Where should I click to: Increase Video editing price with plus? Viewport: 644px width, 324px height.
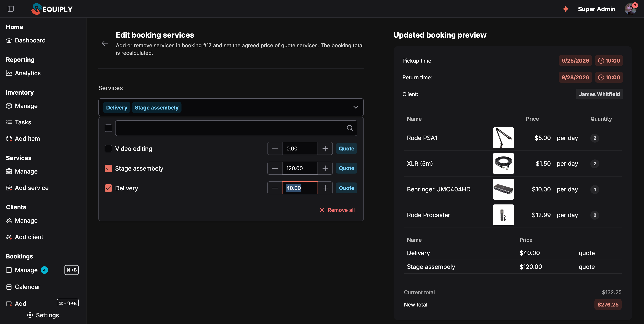325,149
